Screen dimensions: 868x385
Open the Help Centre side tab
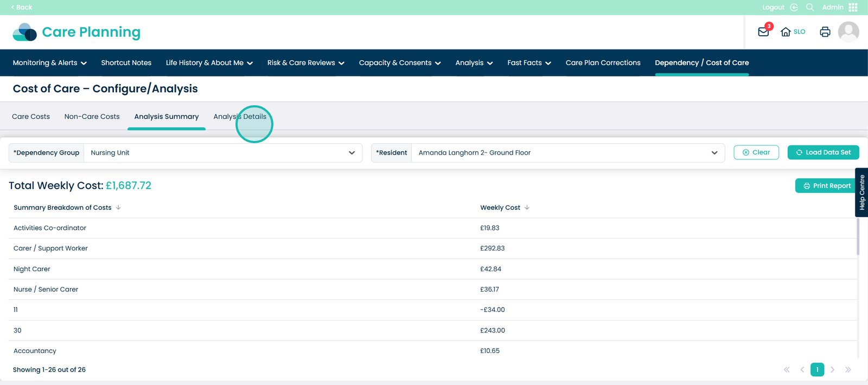861,193
